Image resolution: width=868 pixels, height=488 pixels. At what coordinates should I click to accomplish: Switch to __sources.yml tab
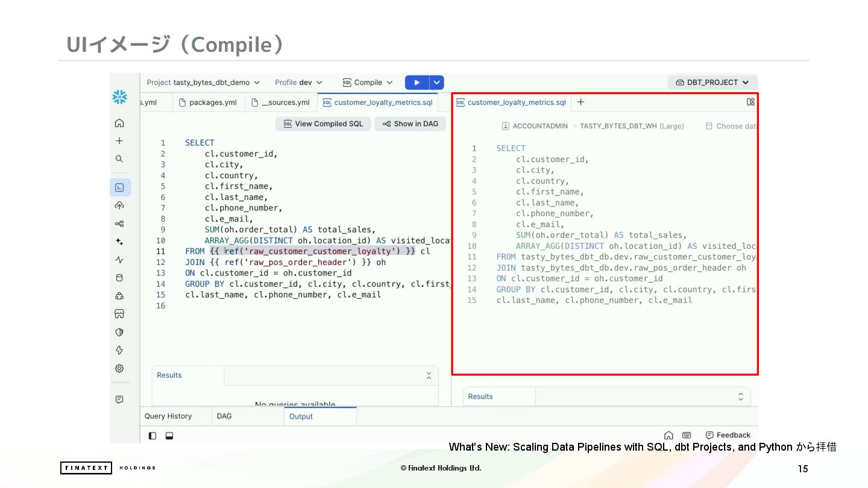[281, 102]
